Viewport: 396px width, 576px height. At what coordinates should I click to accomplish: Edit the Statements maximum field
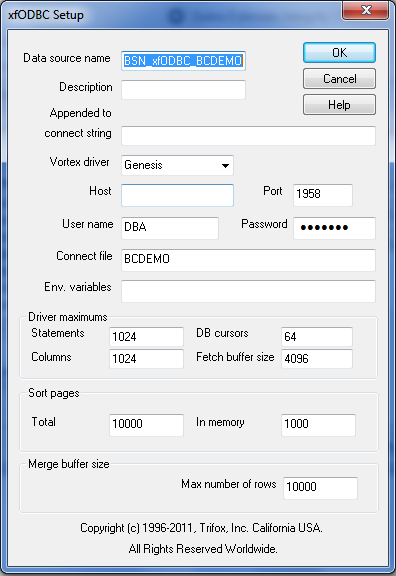pyautogui.click(x=146, y=336)
